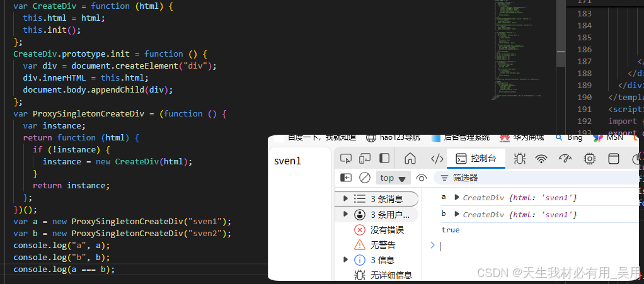644x284 pixels.
Task: Click the true output line in console
Action: (x=451, y=230)
